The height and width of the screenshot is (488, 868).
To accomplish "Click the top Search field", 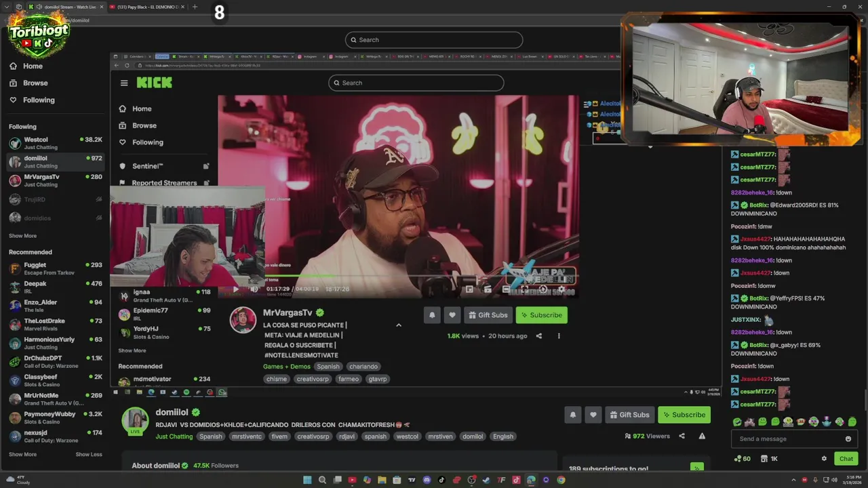I will coord(434,39).
